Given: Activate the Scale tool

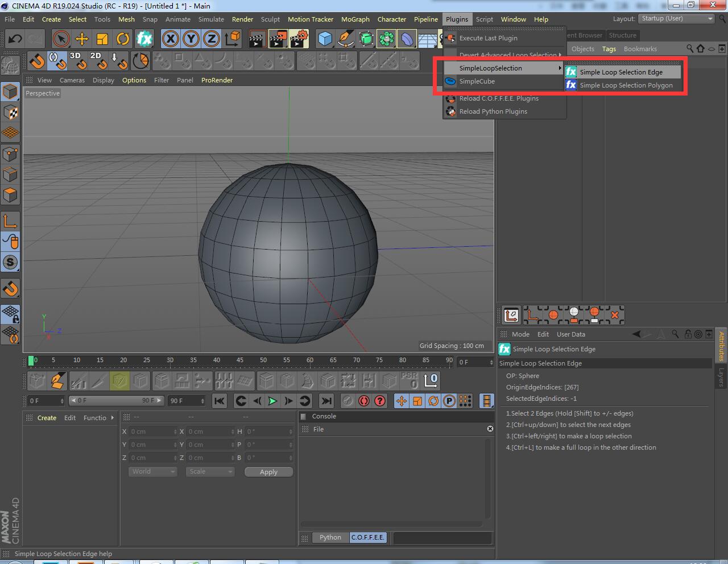Looking at the screenshot, I should (102, 39).
